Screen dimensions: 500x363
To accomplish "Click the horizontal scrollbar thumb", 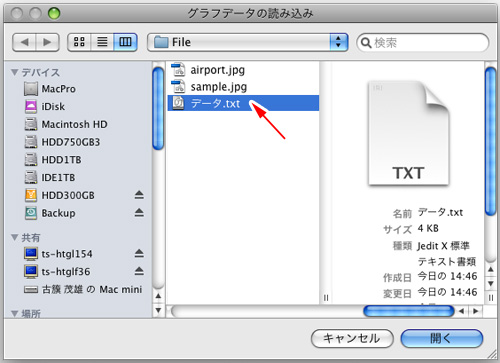I will point(409,311).
